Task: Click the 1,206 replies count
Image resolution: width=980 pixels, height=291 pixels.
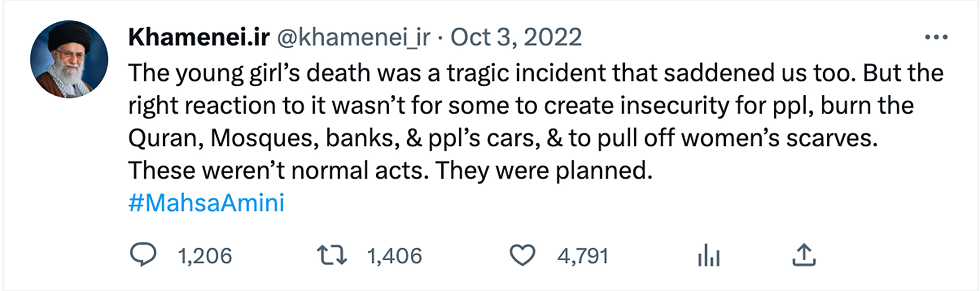Action: pos(205,256)
